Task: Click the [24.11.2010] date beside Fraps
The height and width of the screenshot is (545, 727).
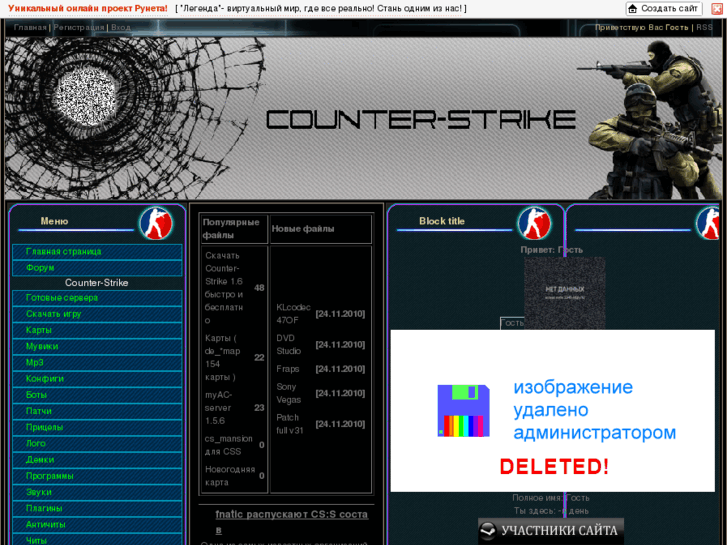Action: point(340,369)
